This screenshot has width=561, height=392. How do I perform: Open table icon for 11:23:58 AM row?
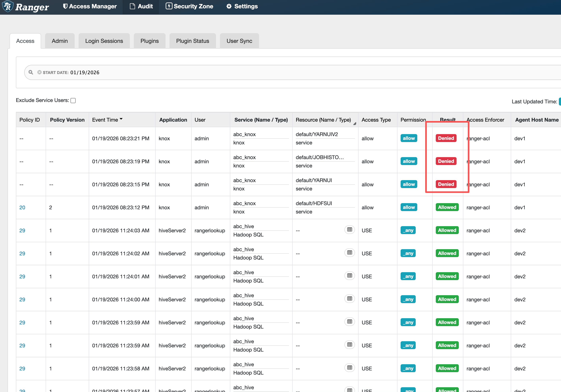[349, 368]
